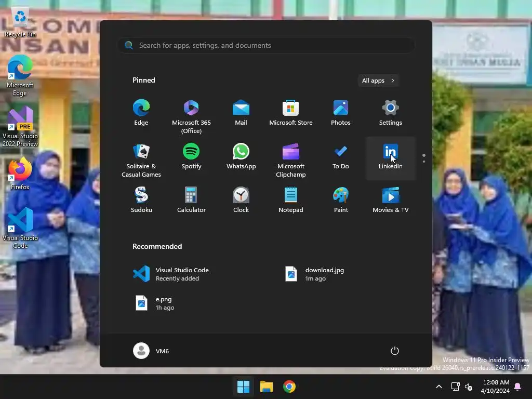Open Movies & TV
The height and width of the screenshot is (399, 532).
pyautogui.click(x=391, y=200)
